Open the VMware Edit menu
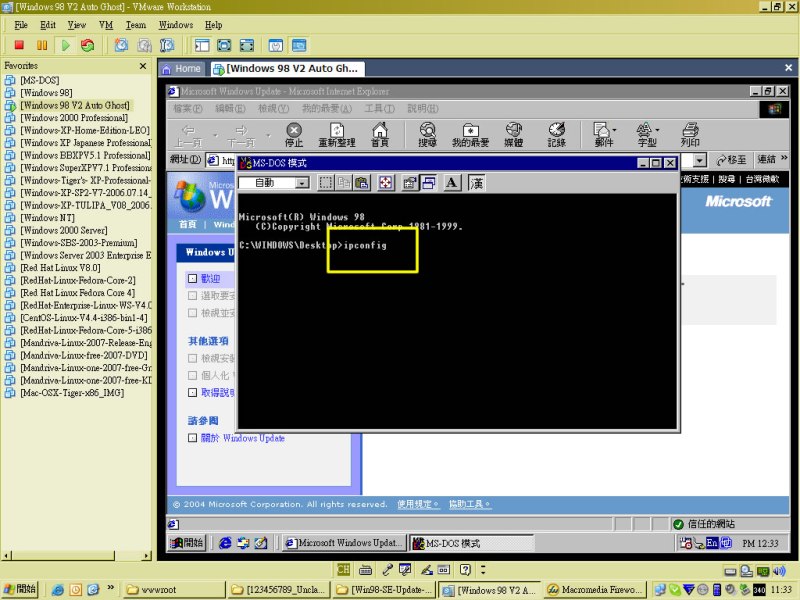Viewport: 800px width, 600px height. pos(48,25)
